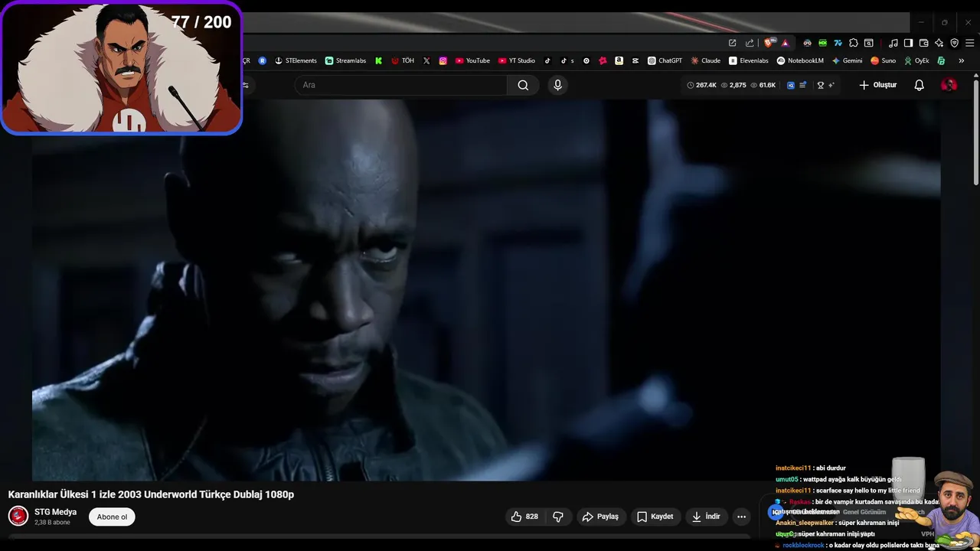Click the filter sliders icon left of search
The height and width of the screenshot is (551, 980).
[245, 85]
